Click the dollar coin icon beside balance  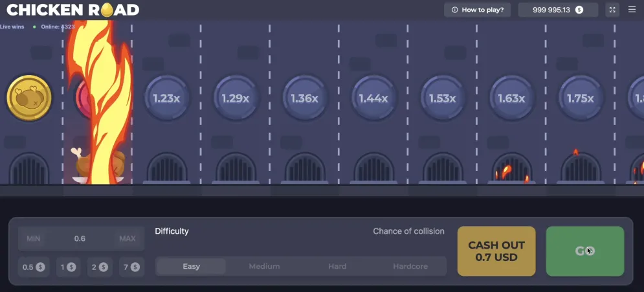[579, 10]
